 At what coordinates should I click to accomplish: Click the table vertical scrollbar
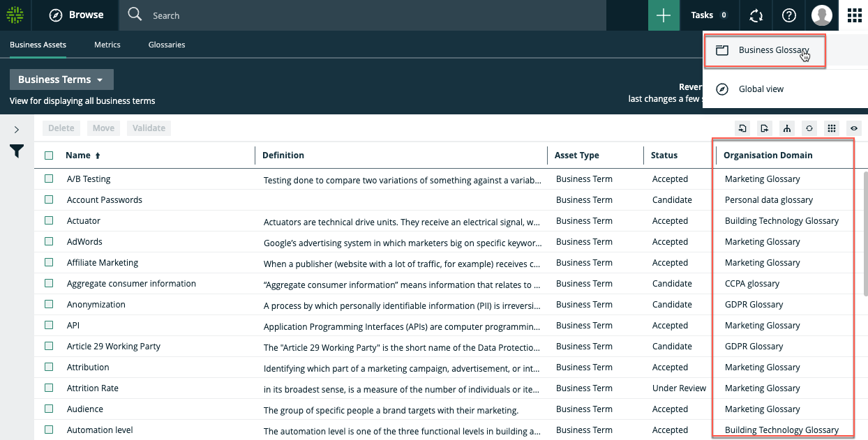click(865, 234)
